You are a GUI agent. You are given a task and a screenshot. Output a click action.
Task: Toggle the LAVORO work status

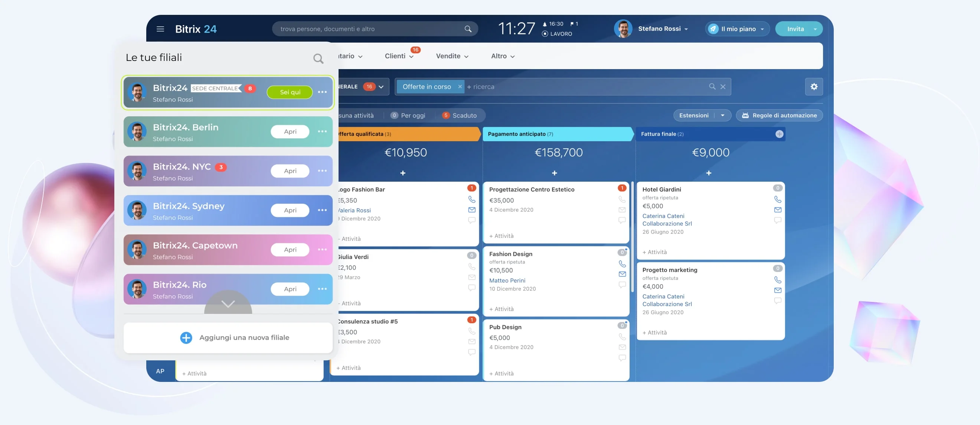tap(557, 34)
